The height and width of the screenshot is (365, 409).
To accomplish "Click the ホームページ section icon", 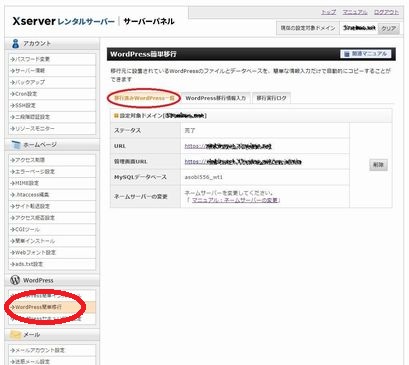I will pos(16,145).
